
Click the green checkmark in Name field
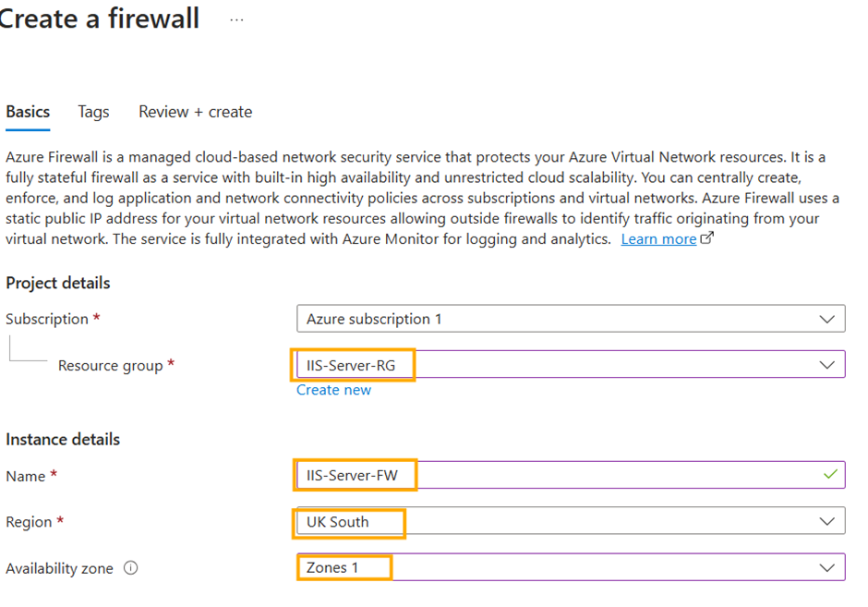click(x=831, y=475)
